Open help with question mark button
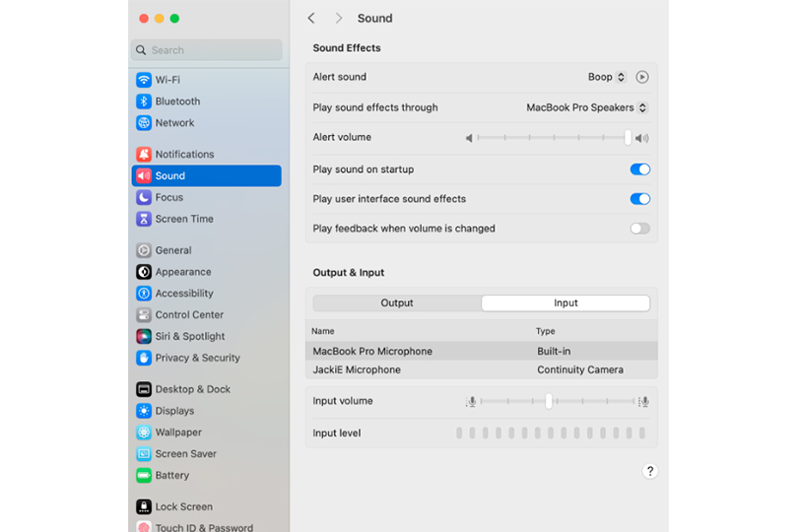Viewport: 798px width, 532px height. tap(649, 472)
